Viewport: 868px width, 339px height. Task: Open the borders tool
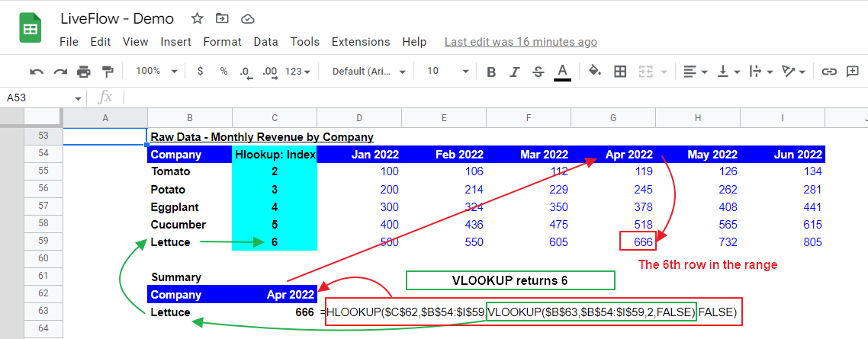click(x=620, y=72)
